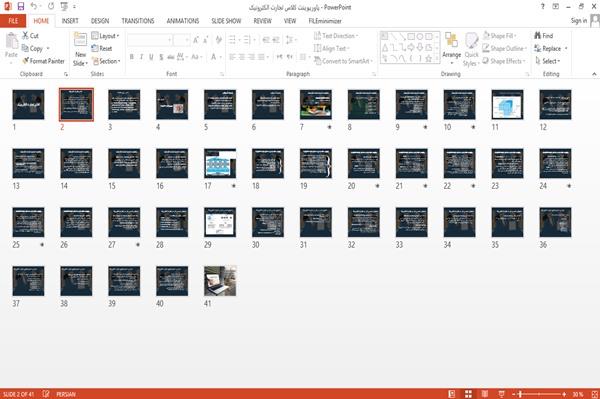This screenshot has width=600, height=399.
Task: Click the Cut scissors icon
Action: click(26, 36)
